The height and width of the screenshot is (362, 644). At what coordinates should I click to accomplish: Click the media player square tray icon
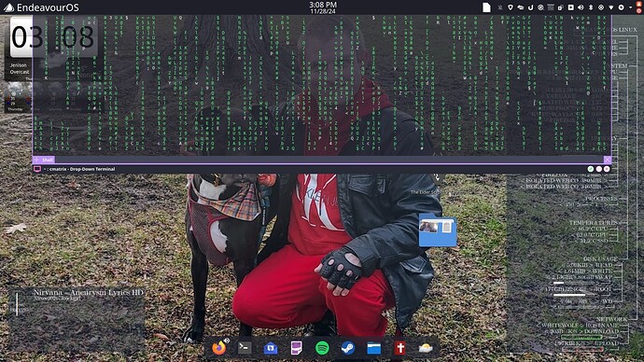[x=570, y=7]
